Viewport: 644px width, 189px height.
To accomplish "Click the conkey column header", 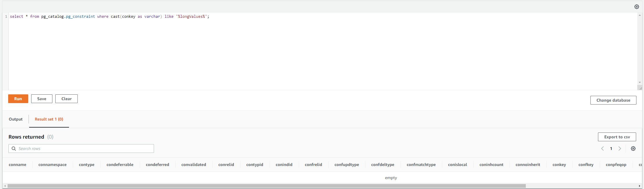I will click(x=559, y=165).
